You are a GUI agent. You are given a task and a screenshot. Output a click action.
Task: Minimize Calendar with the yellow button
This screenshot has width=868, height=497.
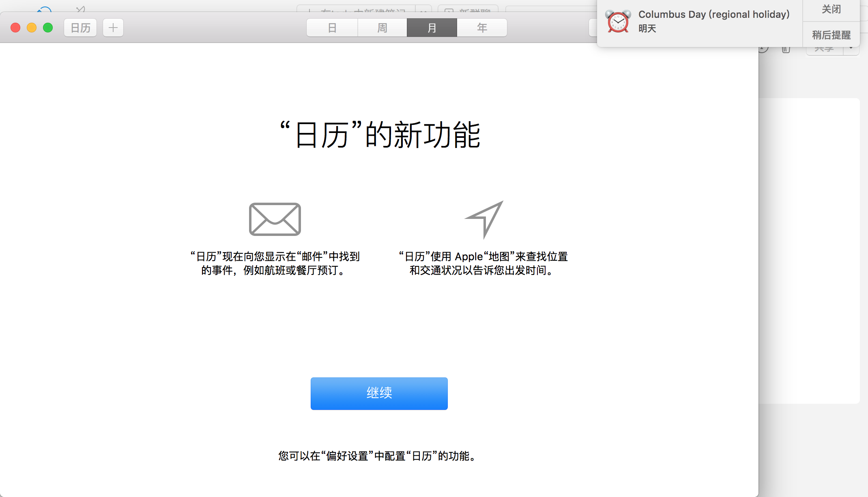click(x=32, y=28)
